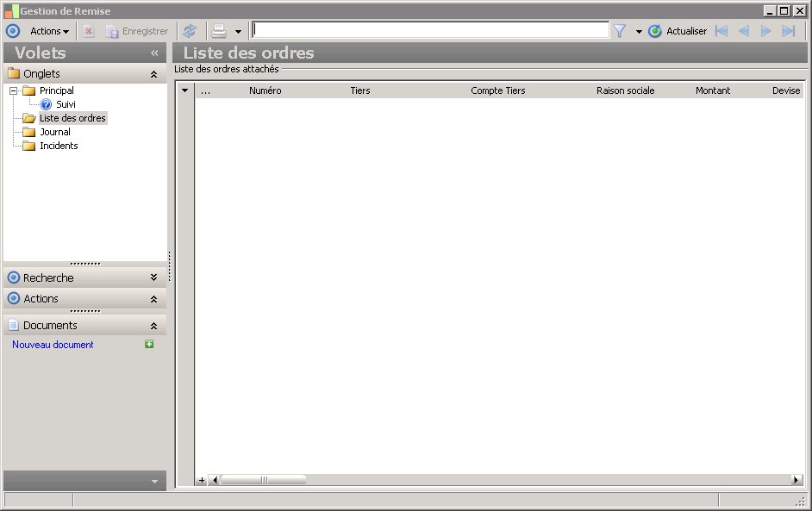Screen dimensions: 812x511
Task: Go to the next record
Action: tap(766, 31)
